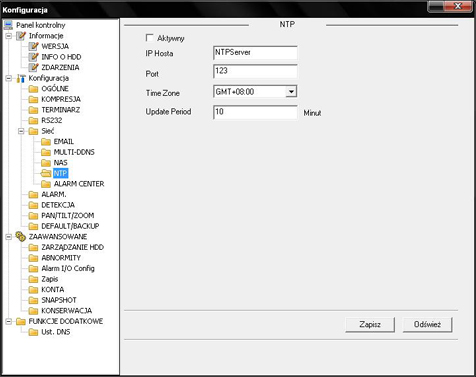Click the Panel kontrolny computer icon
The image size is (476, 377).
coord(8,25)
